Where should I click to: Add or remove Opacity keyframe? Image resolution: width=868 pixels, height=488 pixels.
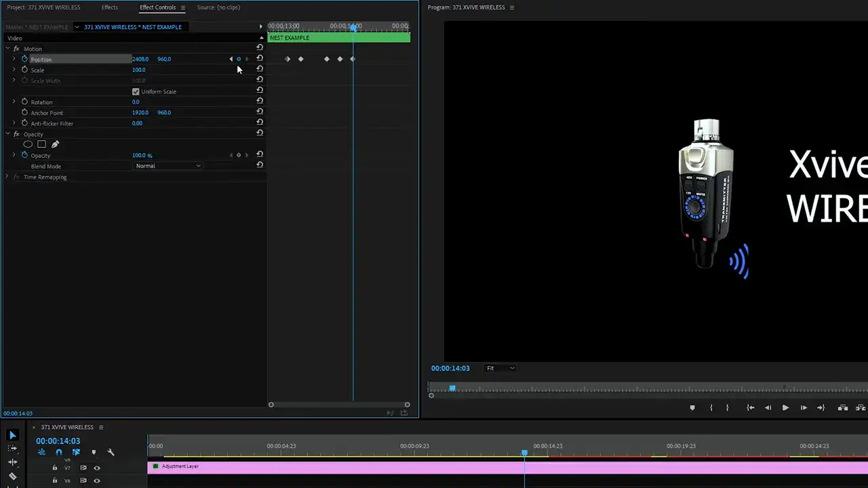[239, 155]
